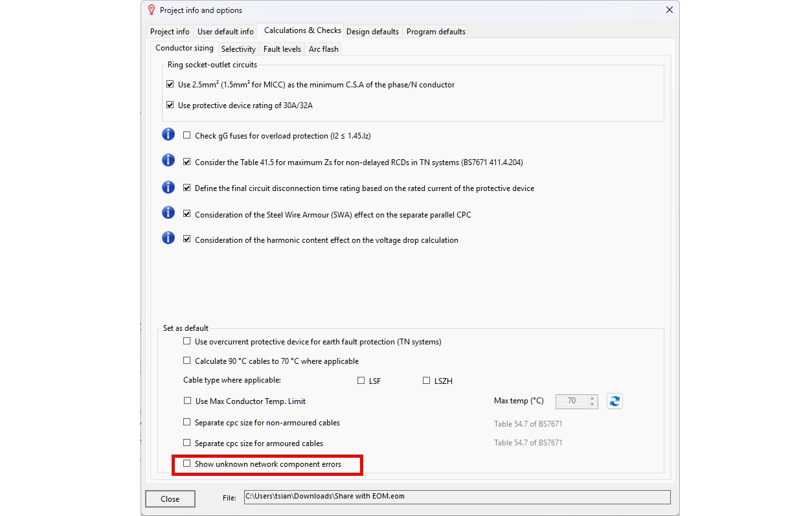This screenshot has width=812, height=516.
Task: Increase Max temp with spinner up arrow
Action: (592, 398)
